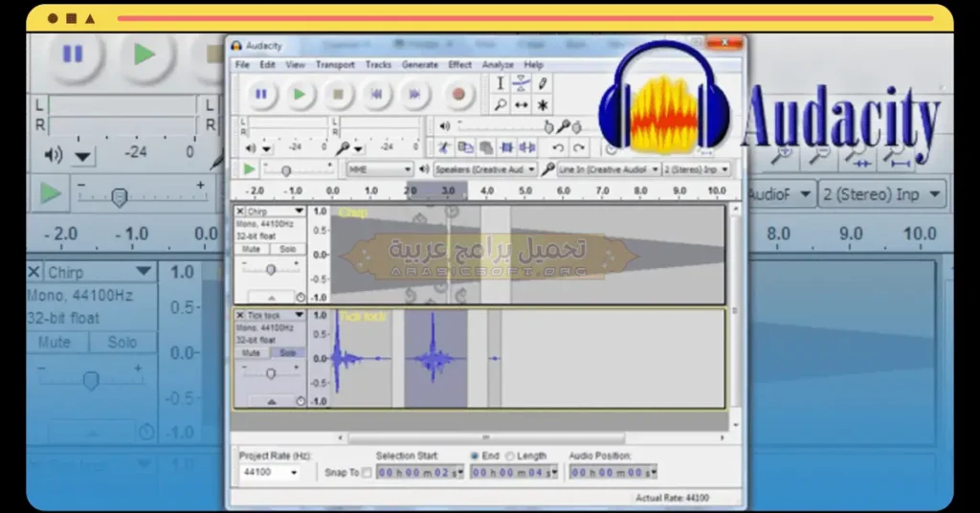Click the Stop button in the transport toolbar

[338, 95]
